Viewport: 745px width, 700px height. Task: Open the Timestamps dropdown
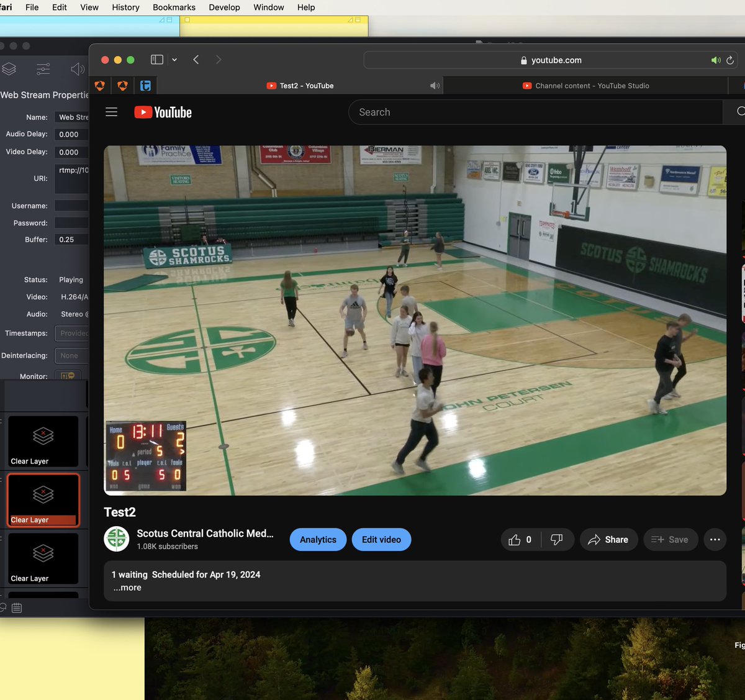coord(71,334)
